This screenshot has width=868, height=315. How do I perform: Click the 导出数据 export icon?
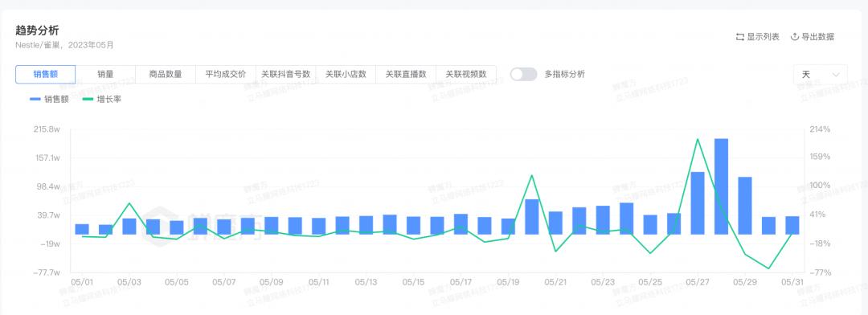(794, 37)
